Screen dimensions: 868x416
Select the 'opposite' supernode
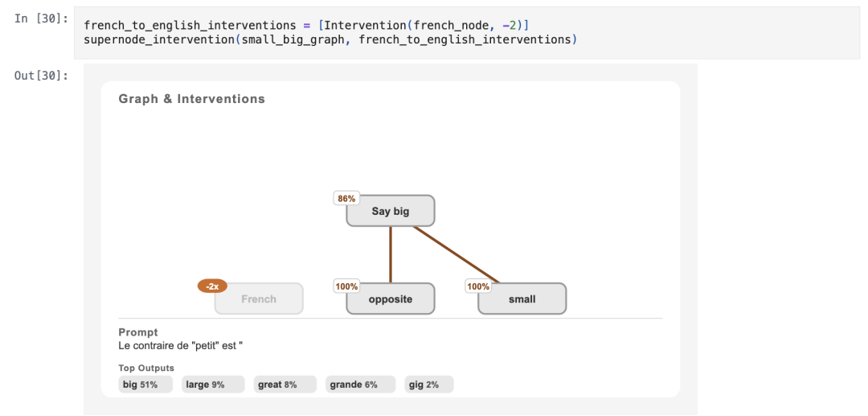tap(391, 299)
